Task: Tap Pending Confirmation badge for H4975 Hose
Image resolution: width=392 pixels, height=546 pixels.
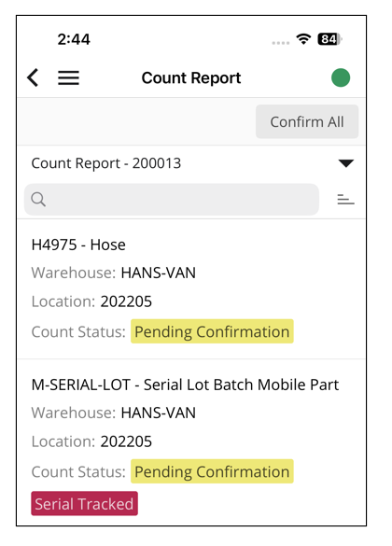Action: (212, 331)
